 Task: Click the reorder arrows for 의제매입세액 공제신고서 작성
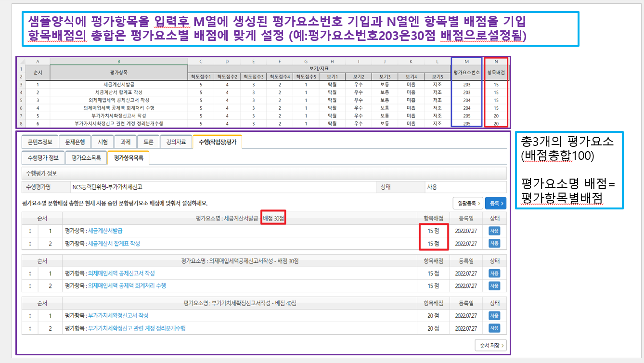(30, 273)
